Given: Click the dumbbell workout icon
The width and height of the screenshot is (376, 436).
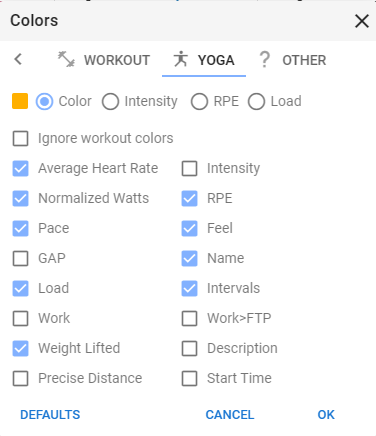Looking at the screenshot, I should [x=66, y=59].
